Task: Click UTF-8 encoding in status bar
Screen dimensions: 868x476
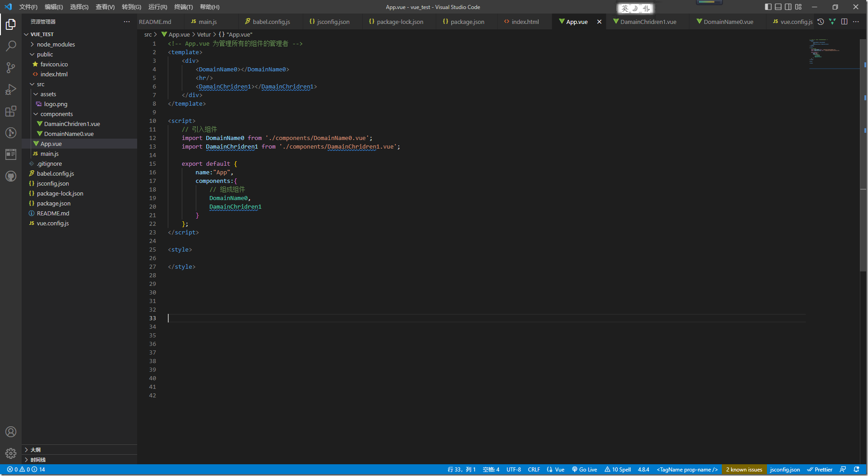Action: pyautogui.click(x=513, y=470)
